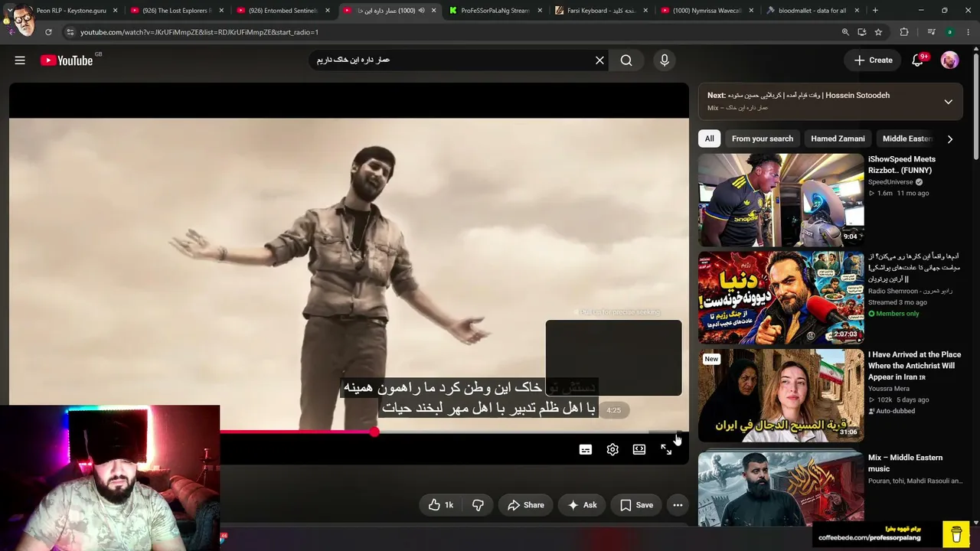Toggle subtitles on the video player
This screenshot has width=980, height=551.
coord(586,450)
